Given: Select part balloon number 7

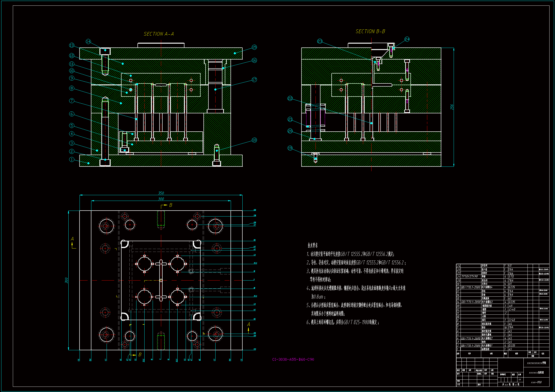Looking at the screenshot, I should tap(71, 101).
